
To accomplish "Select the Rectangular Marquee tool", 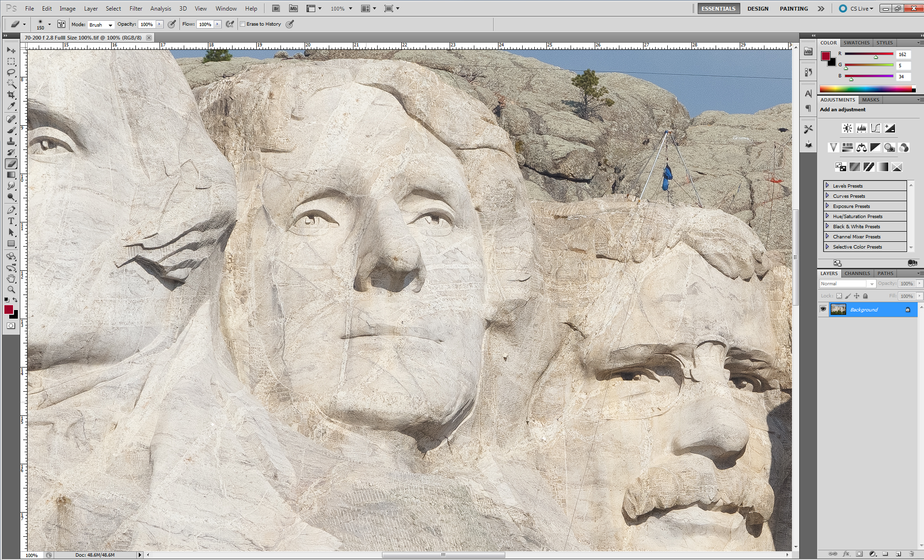I will [x=11, y=62].
